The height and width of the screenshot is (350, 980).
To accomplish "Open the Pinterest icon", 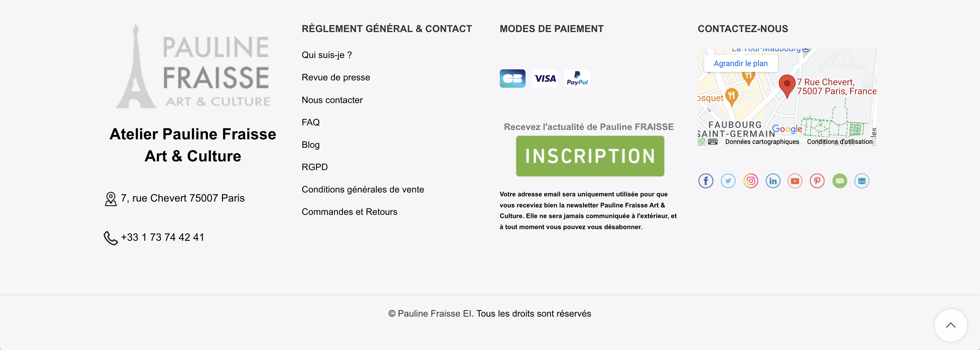I will (817, 181).
